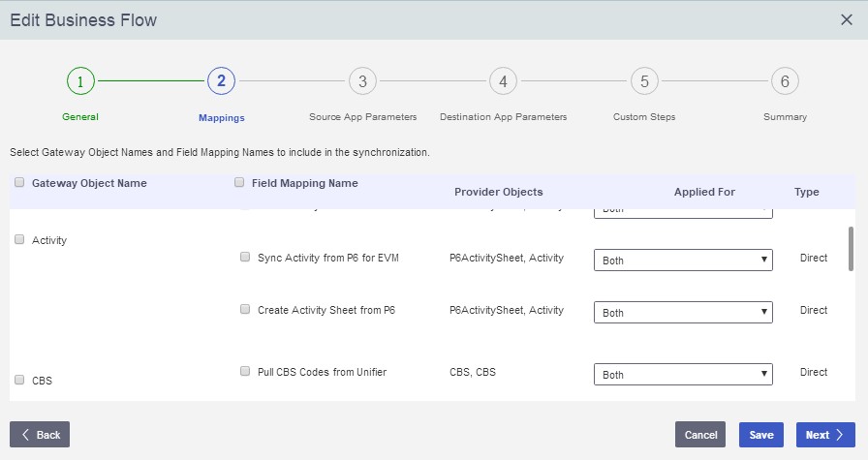This screenshot has width=868, height=460.
Task: Click the Applied For column header
Action: point(704,192)
